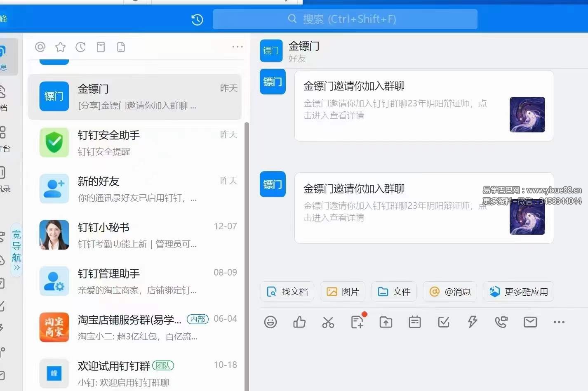Click the 文件 button
The image size is (588, 391).
[394, 292]
